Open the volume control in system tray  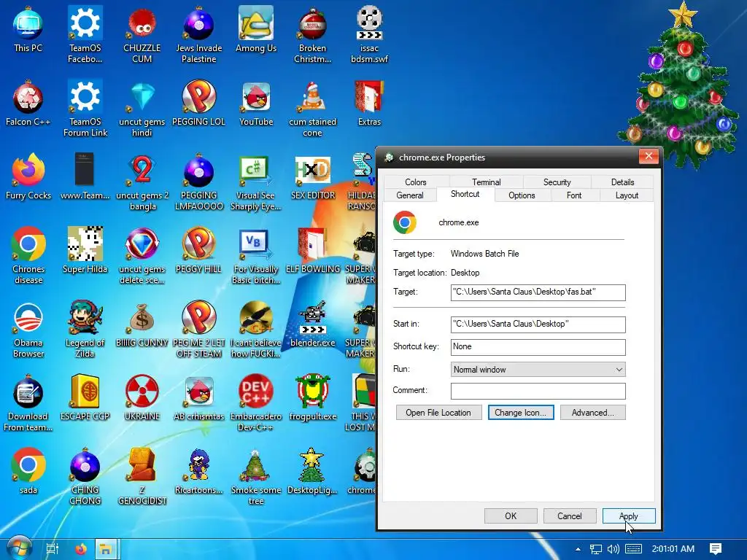(x=613, y=549)
